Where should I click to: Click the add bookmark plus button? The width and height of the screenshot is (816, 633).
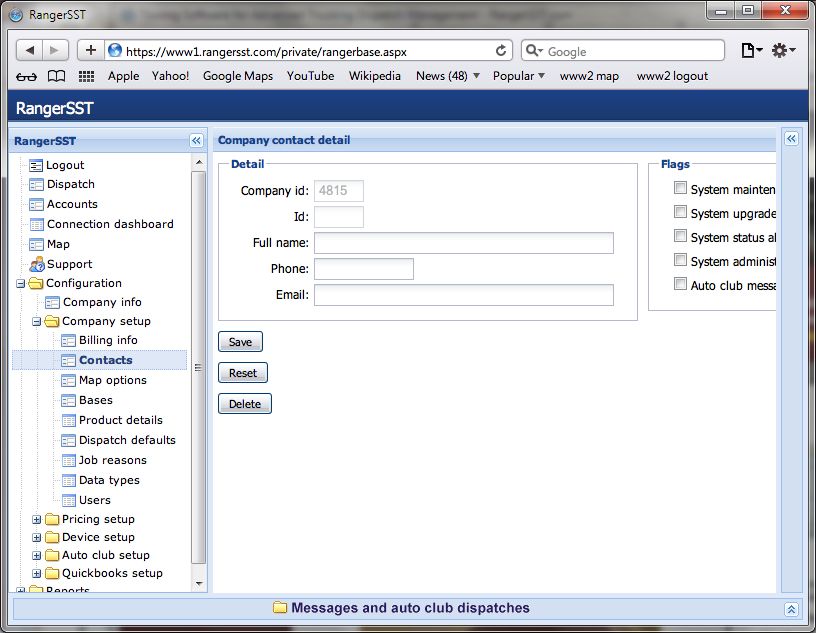(x=90, y=50)
